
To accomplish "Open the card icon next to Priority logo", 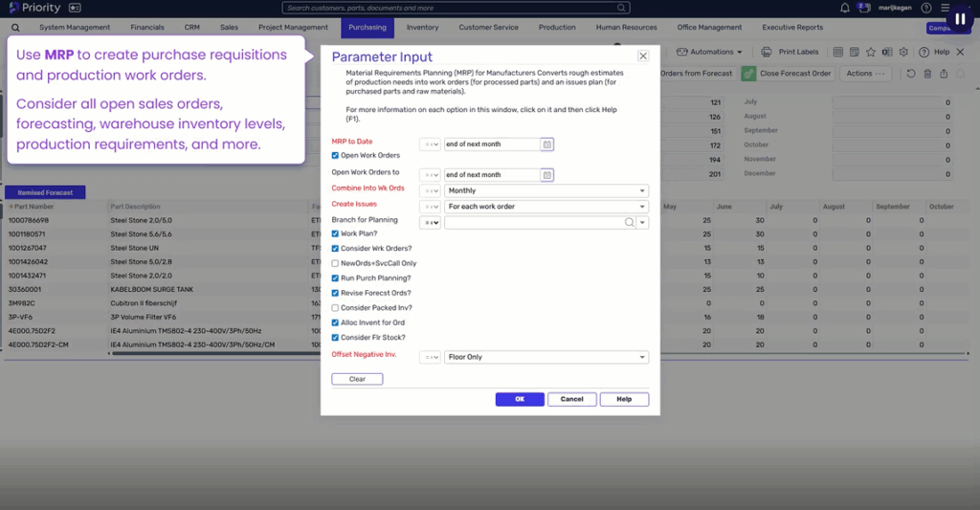I will point(75,8).
